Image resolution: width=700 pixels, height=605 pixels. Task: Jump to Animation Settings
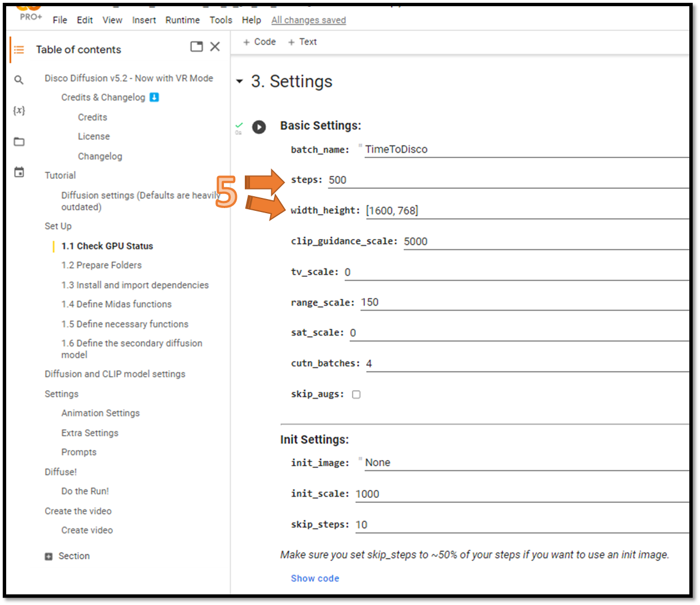click(100, 413)
